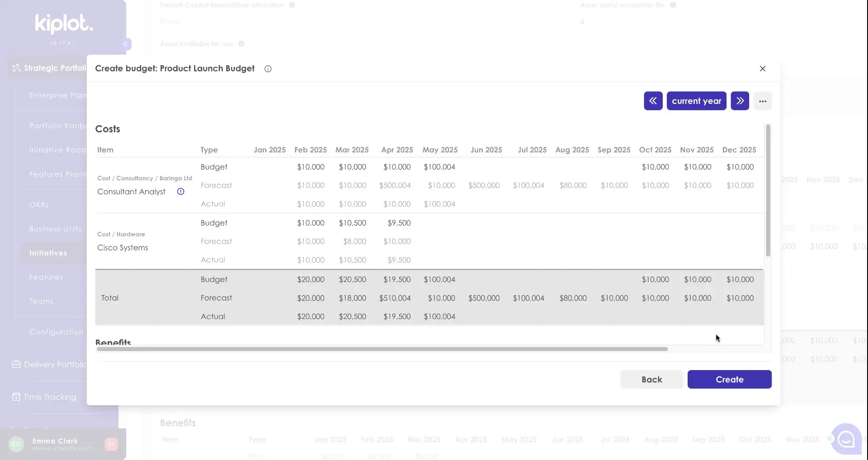
Task: Close the Create budget dialog
Action: pos(762,69)
